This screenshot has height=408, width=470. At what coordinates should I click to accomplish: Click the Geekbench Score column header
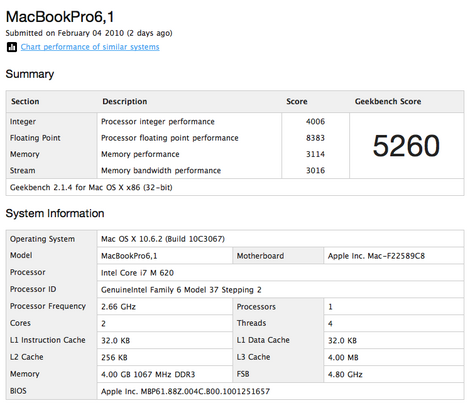pos(388,101)
